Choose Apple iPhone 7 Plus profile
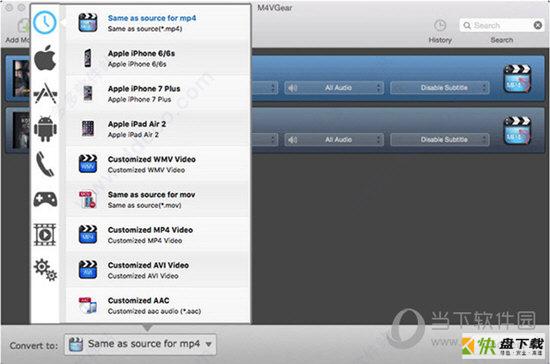This screenshot has height=364, width=550. click(158, 93)
